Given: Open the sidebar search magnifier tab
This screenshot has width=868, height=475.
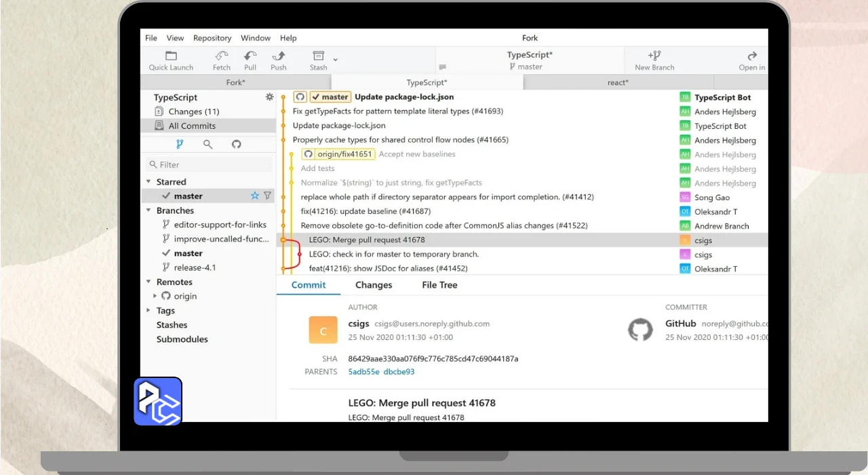Looking at the screenshot, I should coord(208,144).
